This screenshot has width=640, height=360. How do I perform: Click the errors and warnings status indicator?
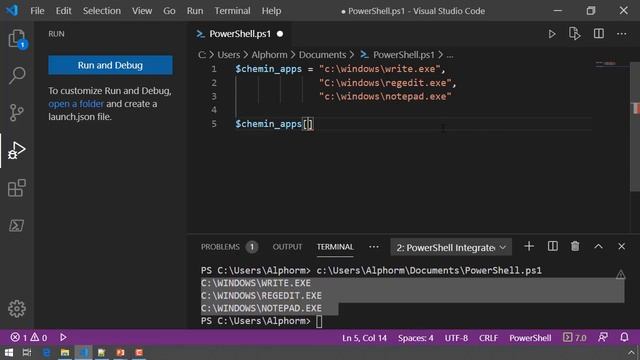(x=29, y=338)
